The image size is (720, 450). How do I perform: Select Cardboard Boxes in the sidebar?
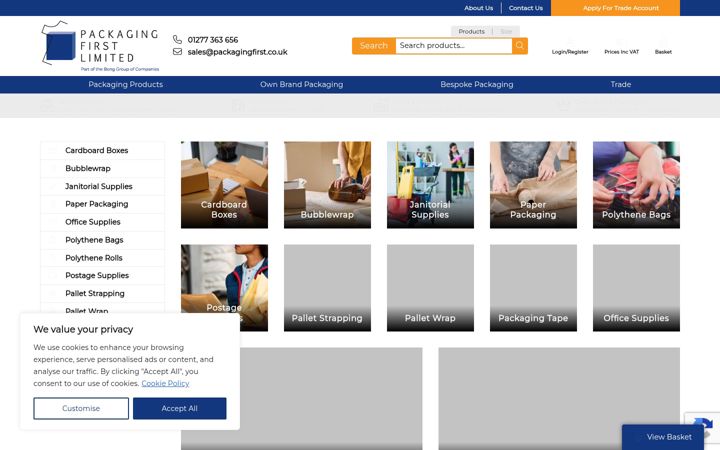(x=102, y=151)
